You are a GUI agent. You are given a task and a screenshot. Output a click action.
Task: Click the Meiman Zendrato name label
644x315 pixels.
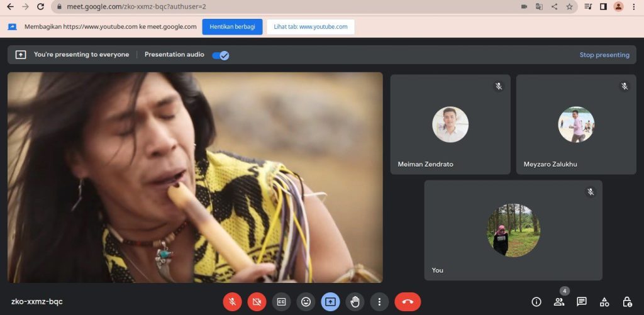[x=426, y=164]
